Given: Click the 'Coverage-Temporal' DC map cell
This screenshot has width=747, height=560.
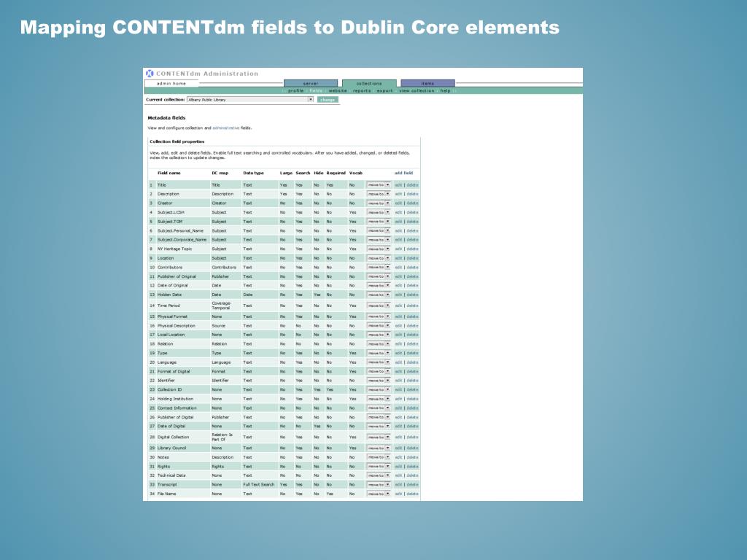Looking at the screenshot, I should point(222,306).
